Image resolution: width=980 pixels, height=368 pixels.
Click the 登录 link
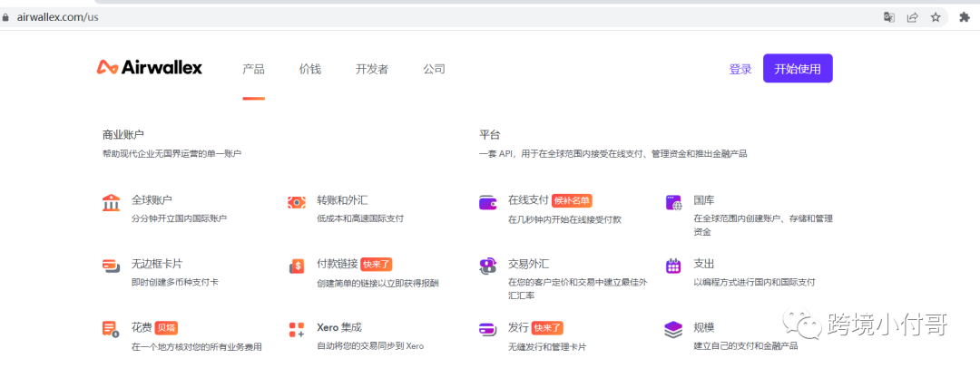point(740,70)
